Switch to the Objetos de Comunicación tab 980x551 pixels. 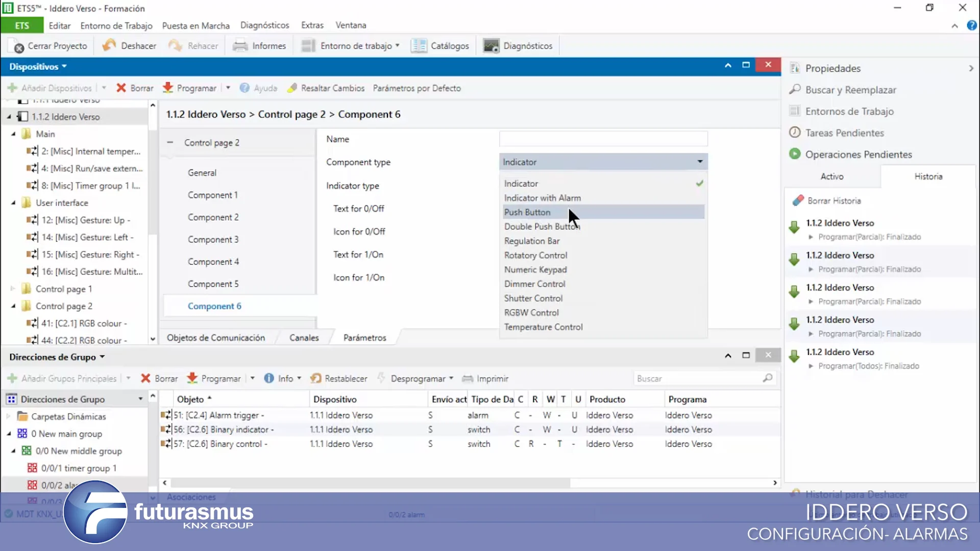coord(215,337)
